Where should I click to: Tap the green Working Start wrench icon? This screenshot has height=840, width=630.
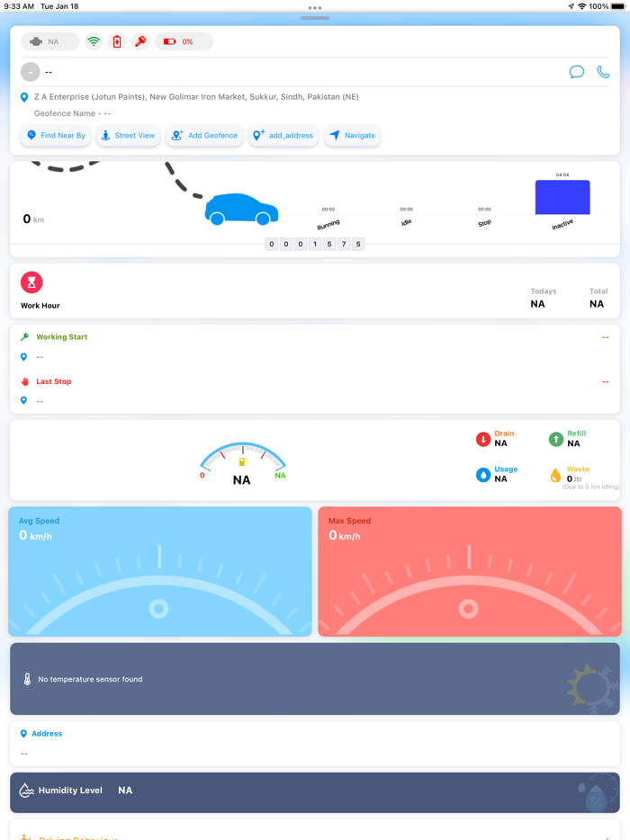click(24, 337)
